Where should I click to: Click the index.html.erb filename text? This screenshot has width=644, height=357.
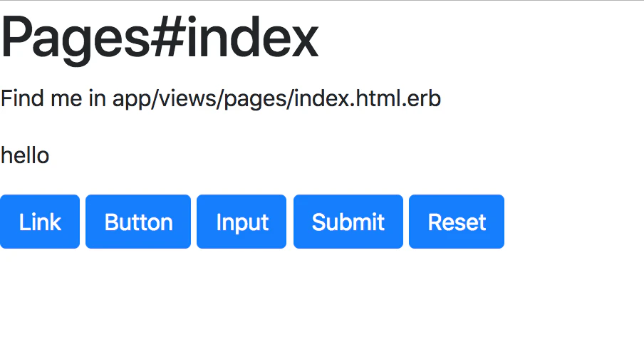tap(368, 98)
